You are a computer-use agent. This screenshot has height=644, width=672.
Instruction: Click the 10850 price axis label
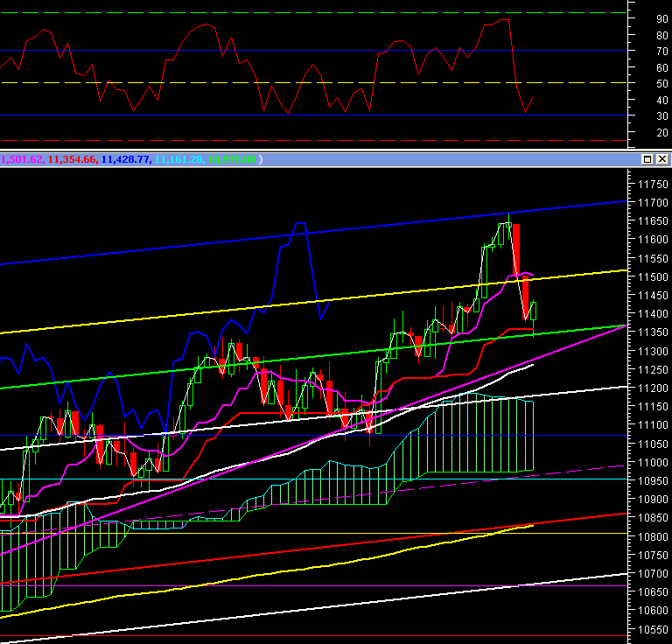[653, 518]
